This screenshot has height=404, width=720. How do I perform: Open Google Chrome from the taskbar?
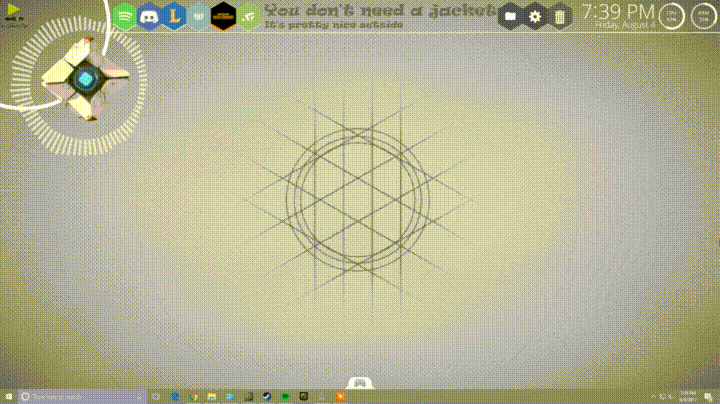tap(193, 397)
